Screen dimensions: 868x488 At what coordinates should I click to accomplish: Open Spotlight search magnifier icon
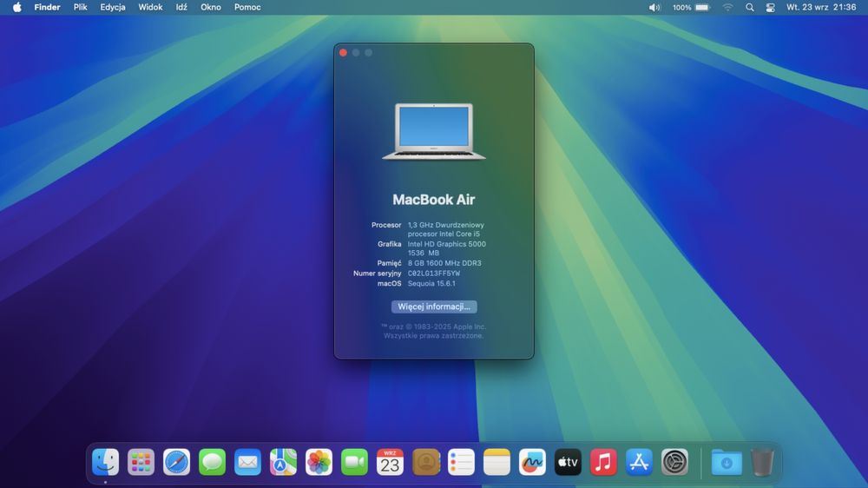[750, 7]
